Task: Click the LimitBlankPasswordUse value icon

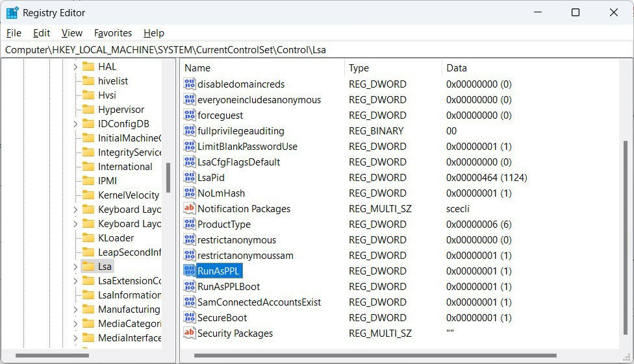Action: 189,146
